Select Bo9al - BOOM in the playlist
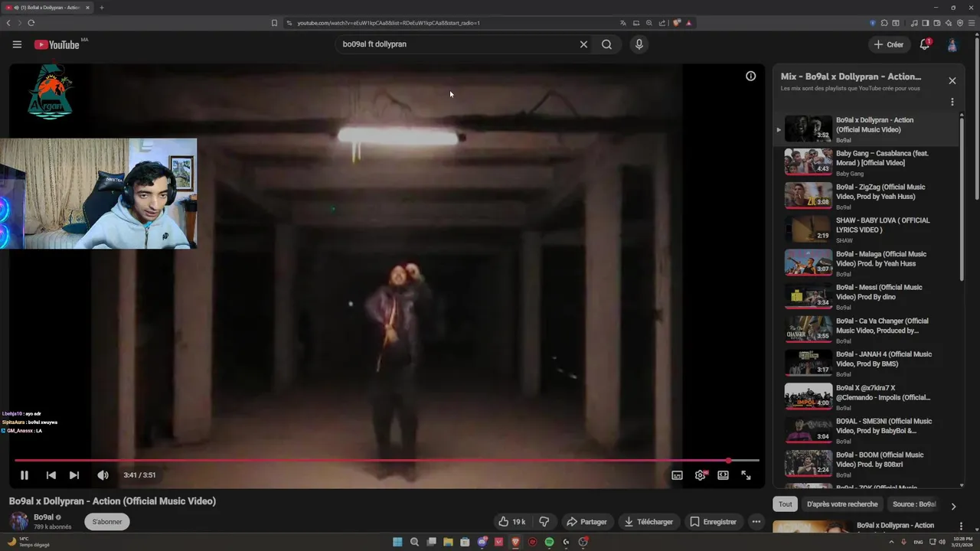 coord(867,464)
